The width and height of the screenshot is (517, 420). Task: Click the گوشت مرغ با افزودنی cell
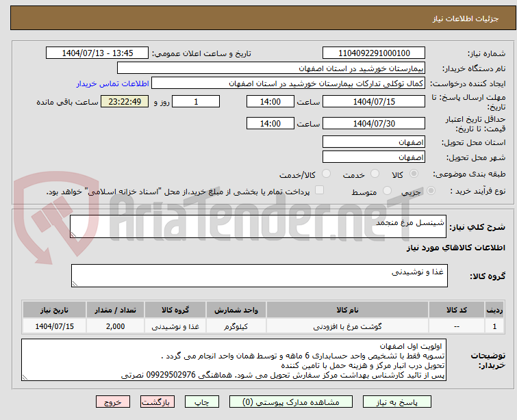click(x=347, y=326)
